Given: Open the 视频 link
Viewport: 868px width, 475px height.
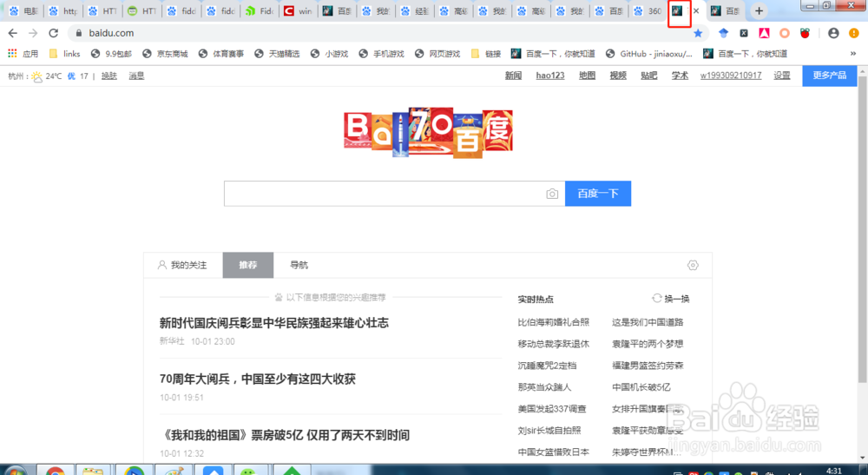Looking at the screenshot, I should tap(618, 76).
